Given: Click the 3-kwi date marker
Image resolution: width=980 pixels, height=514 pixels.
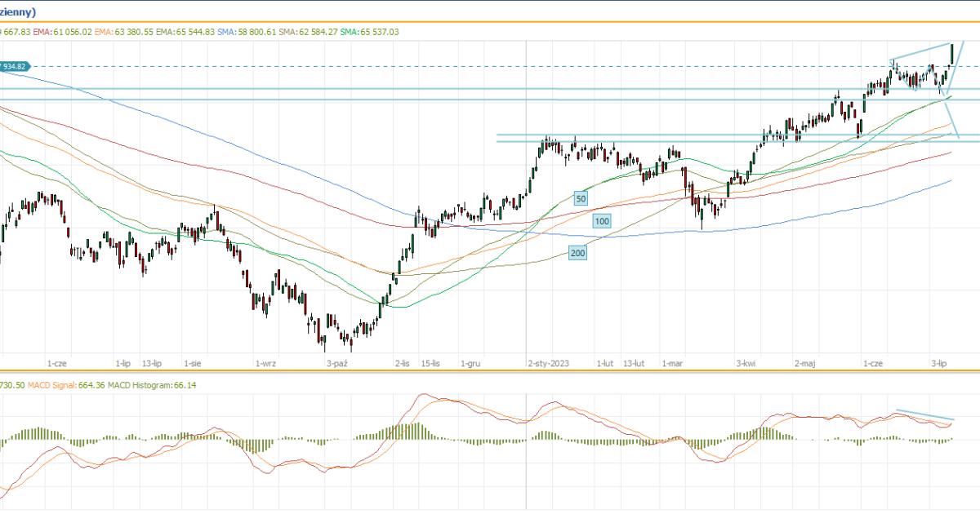Looking at the screenshot, I should click(x=744, y=363).
